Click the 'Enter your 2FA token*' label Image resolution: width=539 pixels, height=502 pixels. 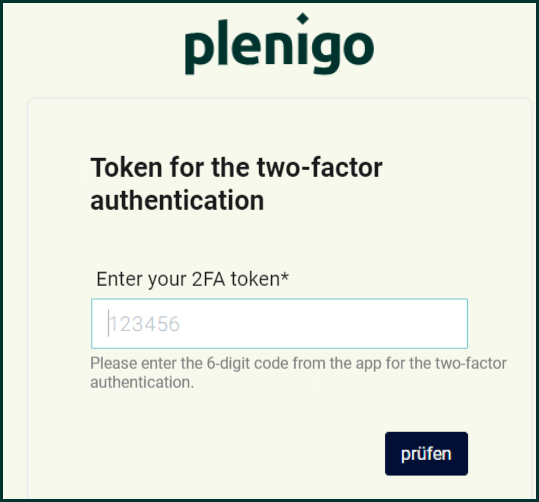[192, 279]
